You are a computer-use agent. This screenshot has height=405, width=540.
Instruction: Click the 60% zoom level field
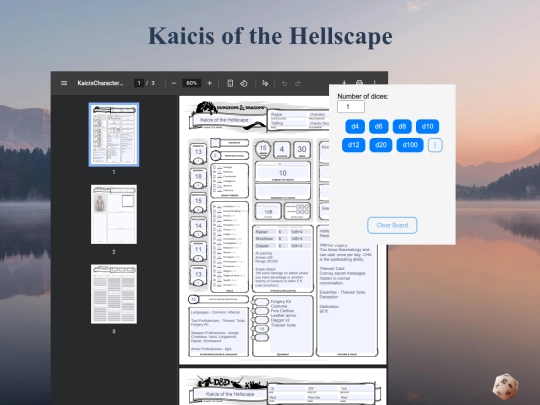coord(191,83)
